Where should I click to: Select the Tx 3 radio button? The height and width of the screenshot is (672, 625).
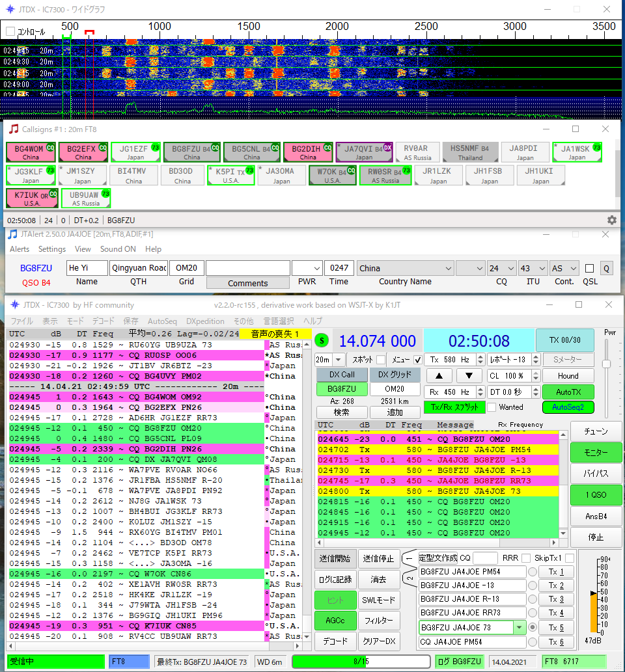tap(533, 599)
